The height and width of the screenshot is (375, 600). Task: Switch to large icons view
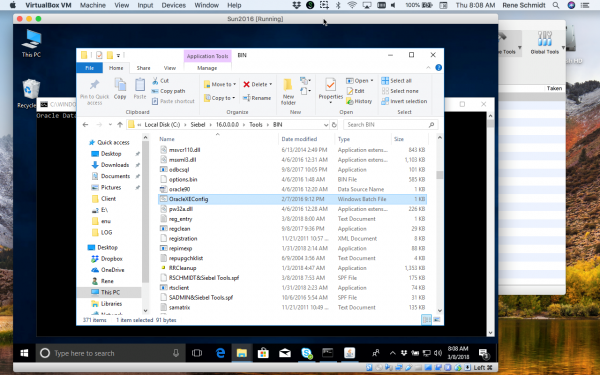tap(437, 320)
